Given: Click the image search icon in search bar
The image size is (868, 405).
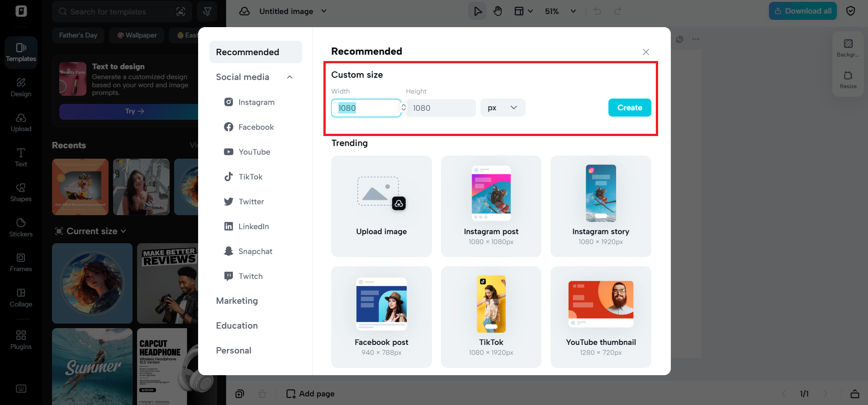Looking at the screenshot, I should point(180,12).
